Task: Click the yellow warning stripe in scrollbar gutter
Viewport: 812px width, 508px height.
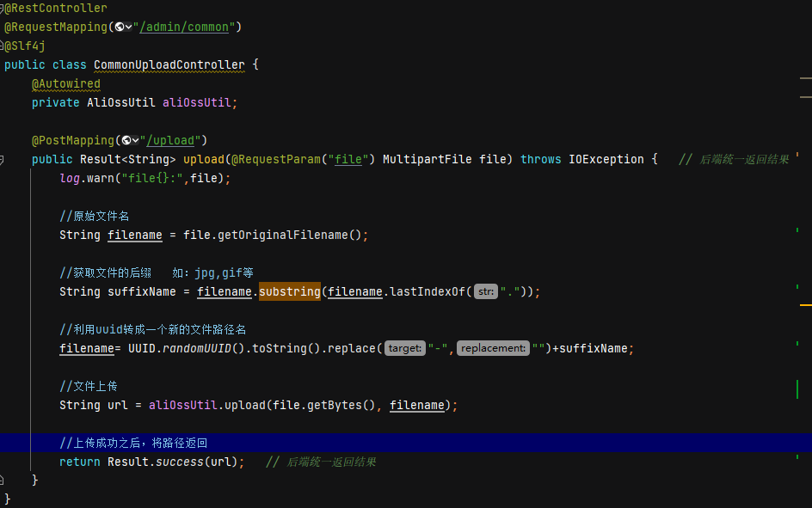Action: pos(805,305)
